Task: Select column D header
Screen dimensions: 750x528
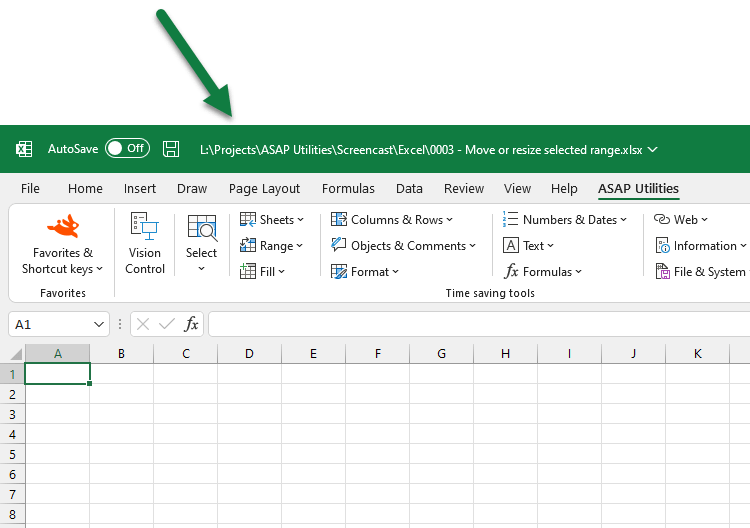Action: tap(249, 353)
